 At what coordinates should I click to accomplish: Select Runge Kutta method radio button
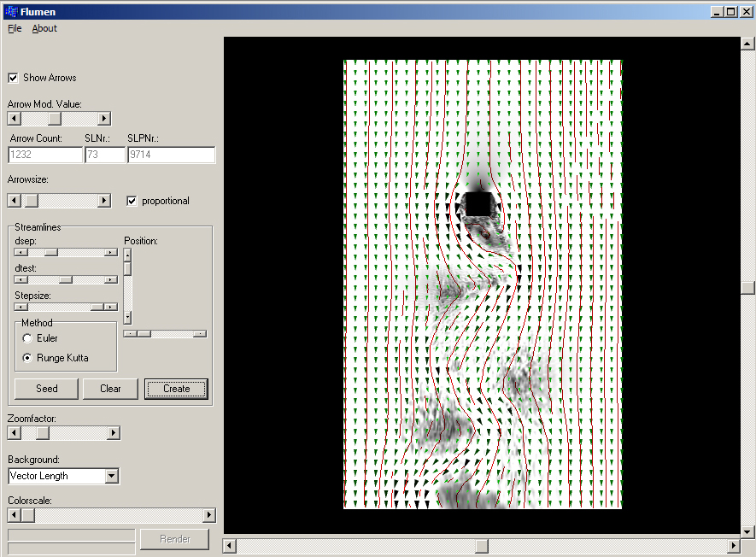click(28, 358)
